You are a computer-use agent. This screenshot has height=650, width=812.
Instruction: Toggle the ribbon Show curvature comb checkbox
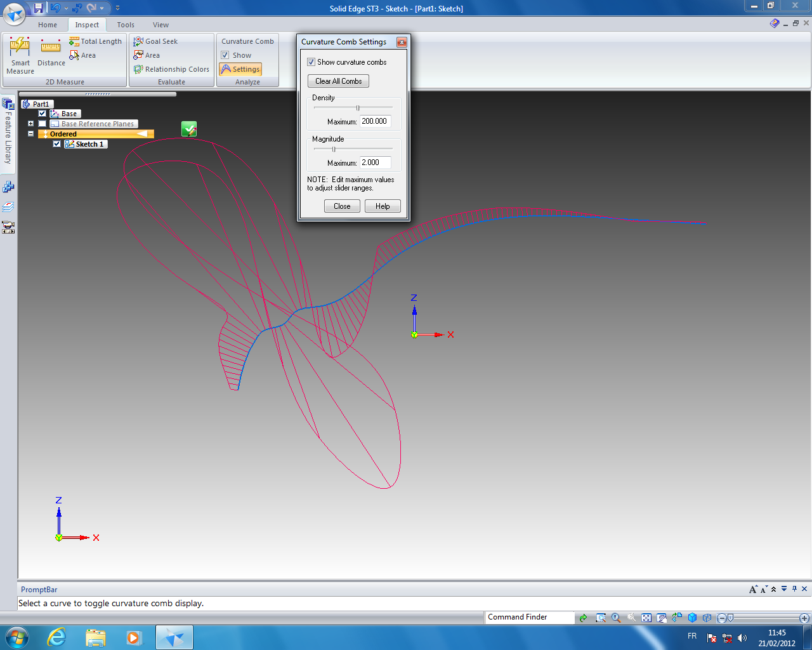click(225, 55)
